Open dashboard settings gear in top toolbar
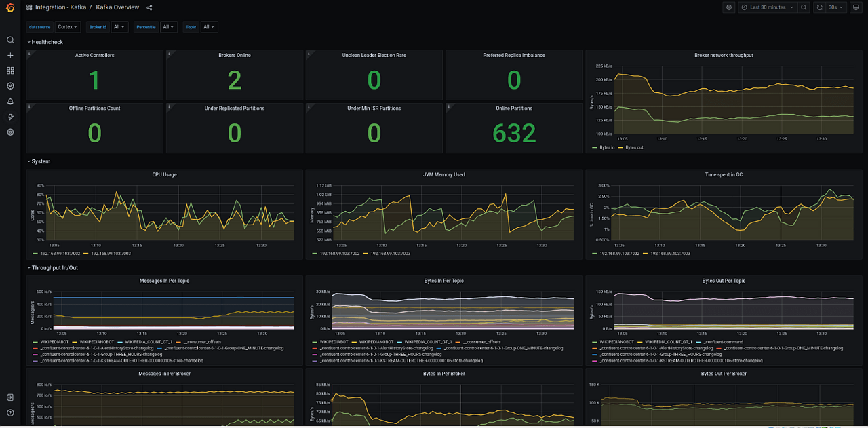The height and width of the screenshot is (428, 868). (729, 7)
